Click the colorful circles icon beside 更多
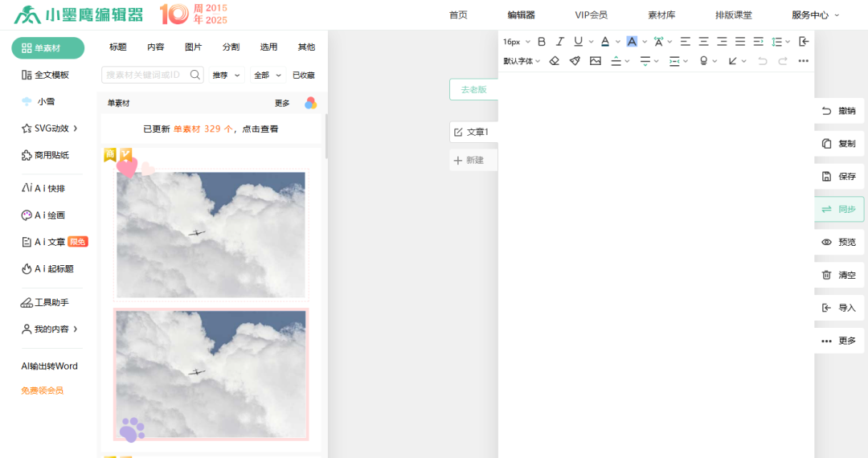 pyautogui.click(x=310, y=103)
